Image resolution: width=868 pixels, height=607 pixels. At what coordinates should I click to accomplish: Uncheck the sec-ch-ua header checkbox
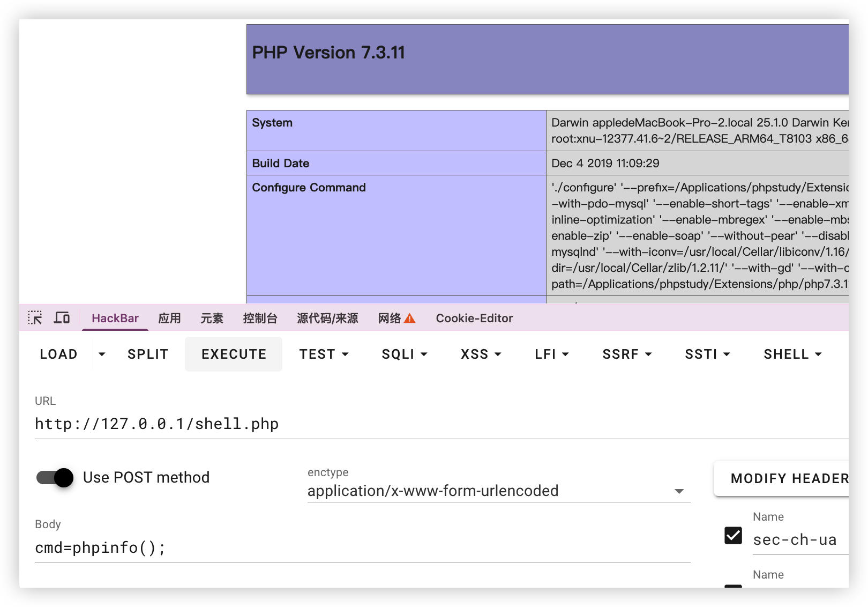pos(733,535)
